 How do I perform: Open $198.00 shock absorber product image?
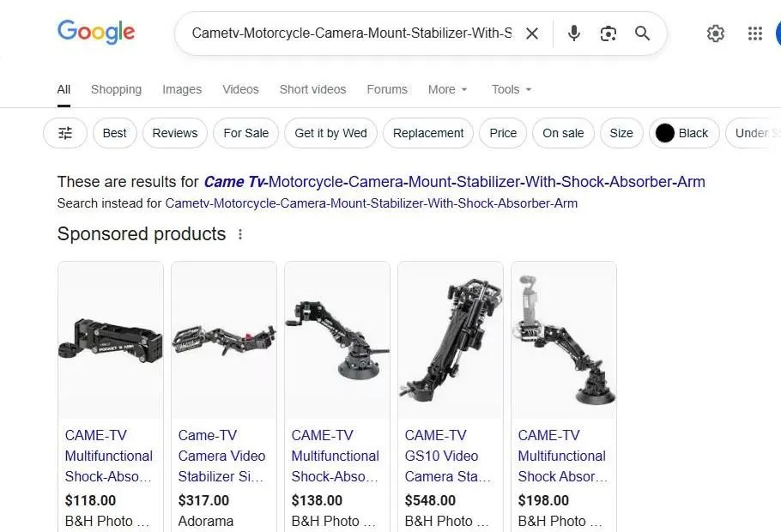564,340
